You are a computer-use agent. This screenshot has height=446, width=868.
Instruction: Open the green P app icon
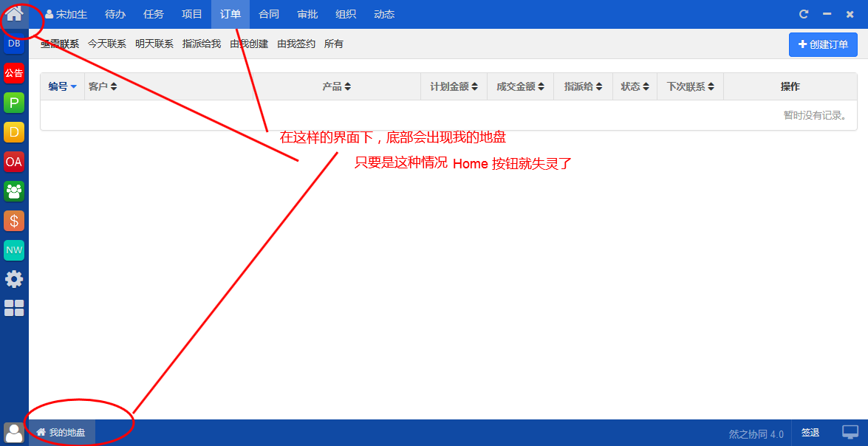tap(14, 103)
